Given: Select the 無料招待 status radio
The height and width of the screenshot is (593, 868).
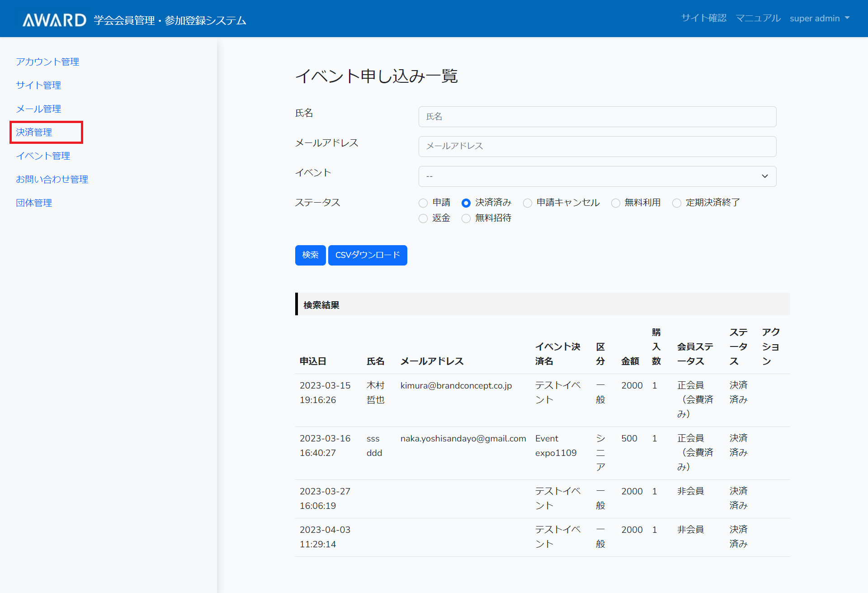Looking at the screenshot, I should (x=466, y=218).
